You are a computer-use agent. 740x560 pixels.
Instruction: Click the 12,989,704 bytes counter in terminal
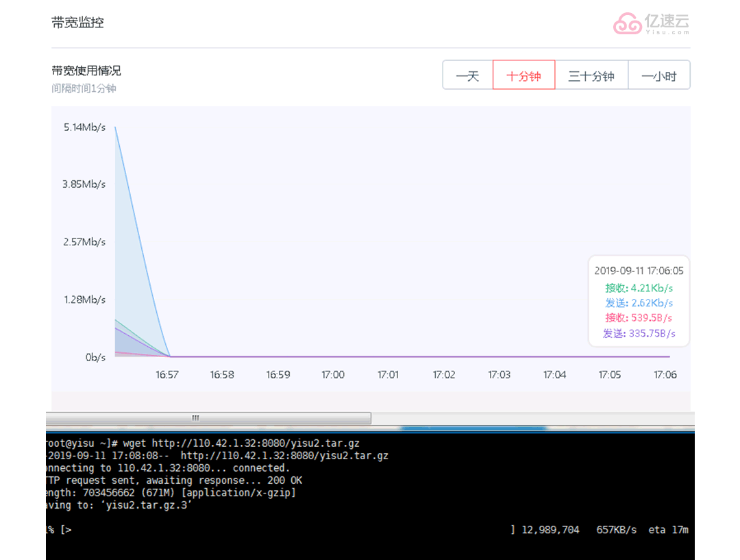(x=550, y=530)
